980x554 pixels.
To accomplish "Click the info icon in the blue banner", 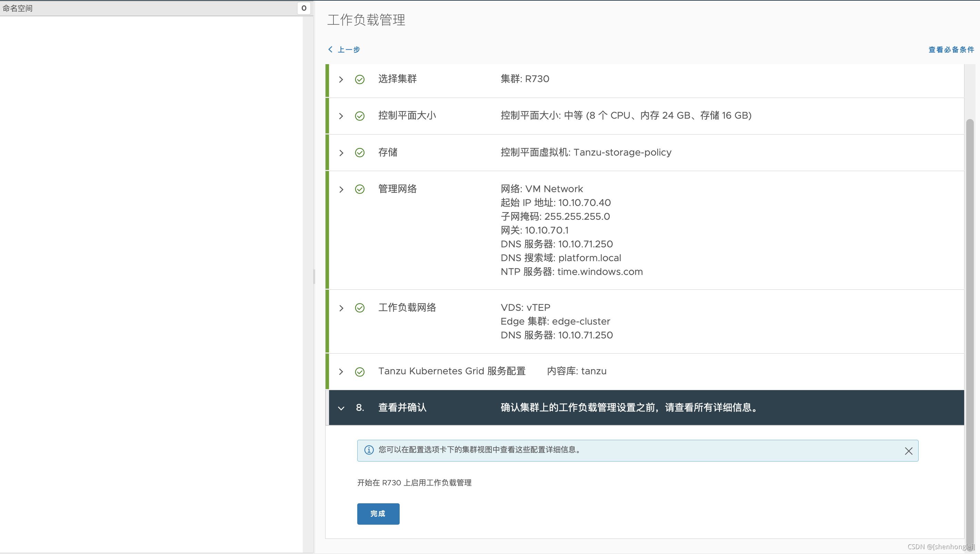I will (369, 450).
